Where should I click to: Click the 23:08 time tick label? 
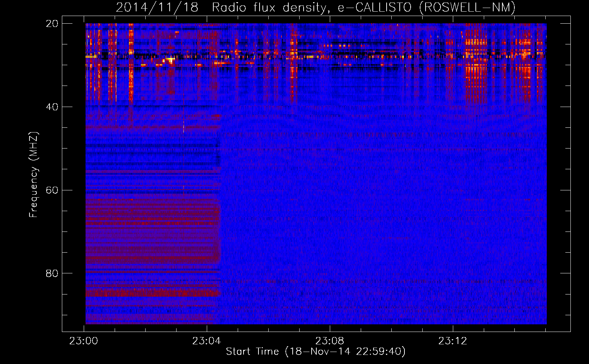coord(329,341)
